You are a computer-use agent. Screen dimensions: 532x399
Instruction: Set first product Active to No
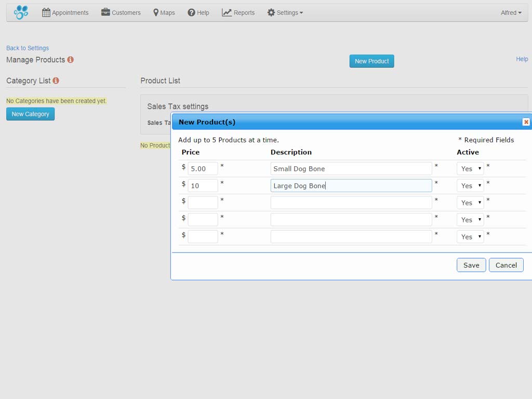(470, 168)
